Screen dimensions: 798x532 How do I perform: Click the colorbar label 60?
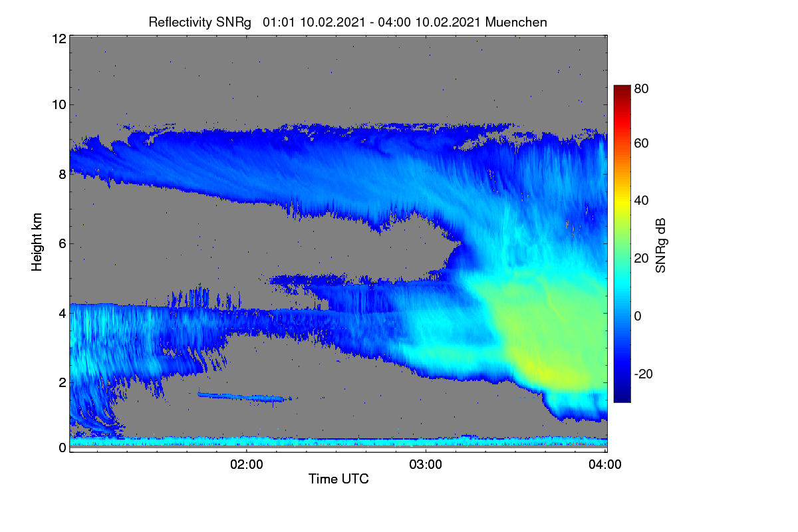tap(641, 143)
